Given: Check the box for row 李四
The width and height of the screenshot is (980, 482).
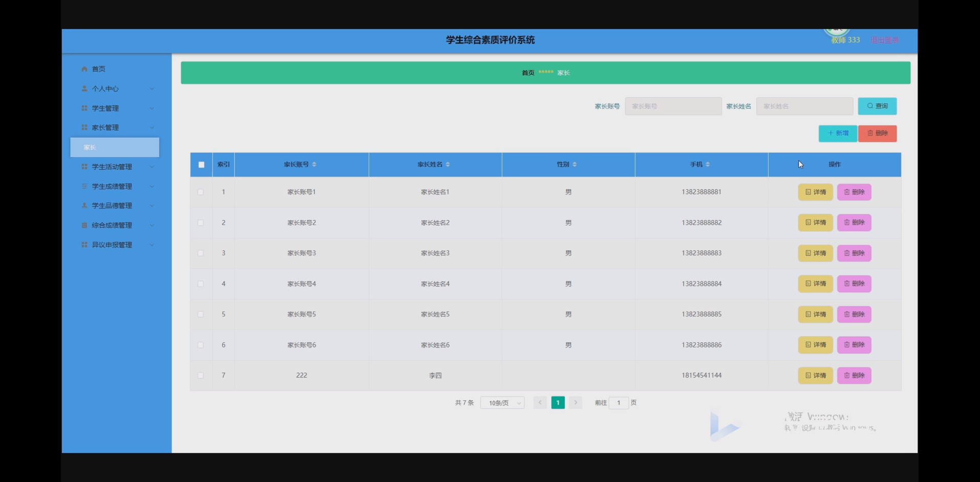Looking at the screenshot, I should click(201, 376).
